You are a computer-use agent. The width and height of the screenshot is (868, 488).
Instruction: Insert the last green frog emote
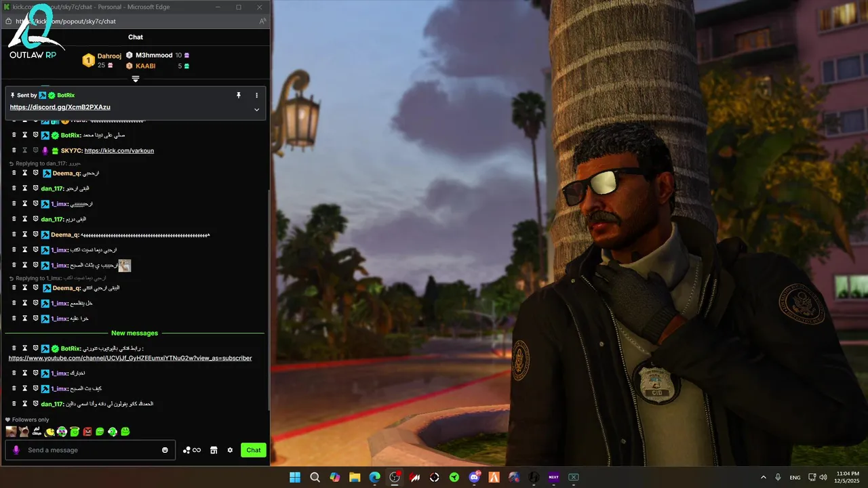(125, 432)
